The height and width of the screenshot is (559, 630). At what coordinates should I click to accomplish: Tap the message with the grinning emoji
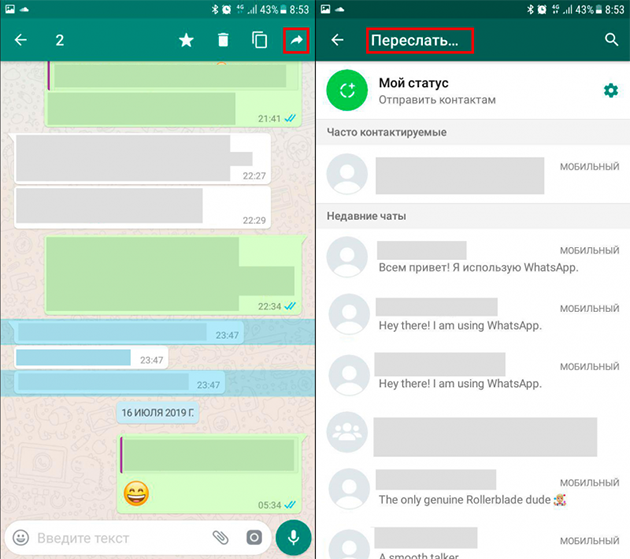[209, 474]
